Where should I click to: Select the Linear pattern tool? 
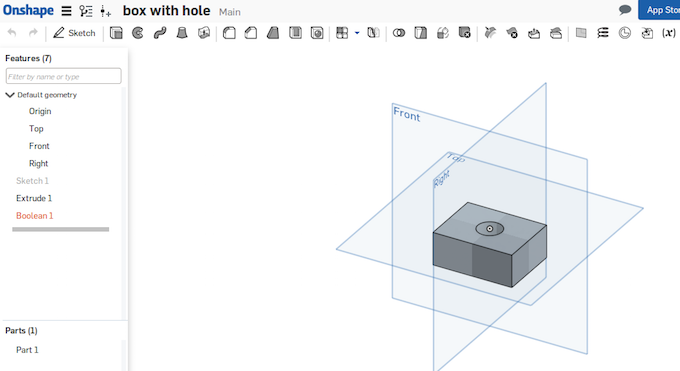tap(342, 33)
